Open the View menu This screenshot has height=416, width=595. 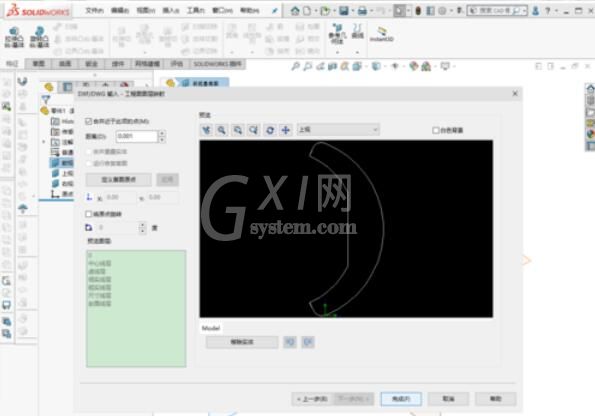pos(146,11)
